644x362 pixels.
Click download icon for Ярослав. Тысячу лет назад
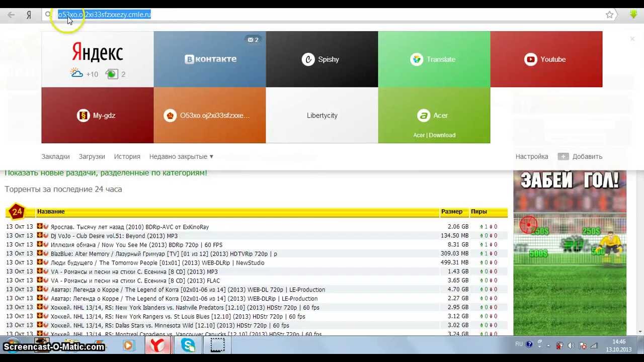(x=40, y=227)
